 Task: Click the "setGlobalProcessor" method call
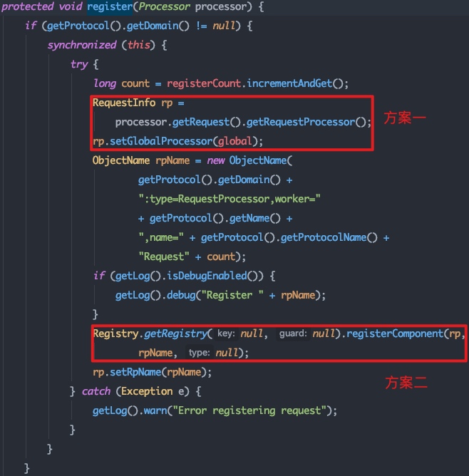(x=161, y=141)
